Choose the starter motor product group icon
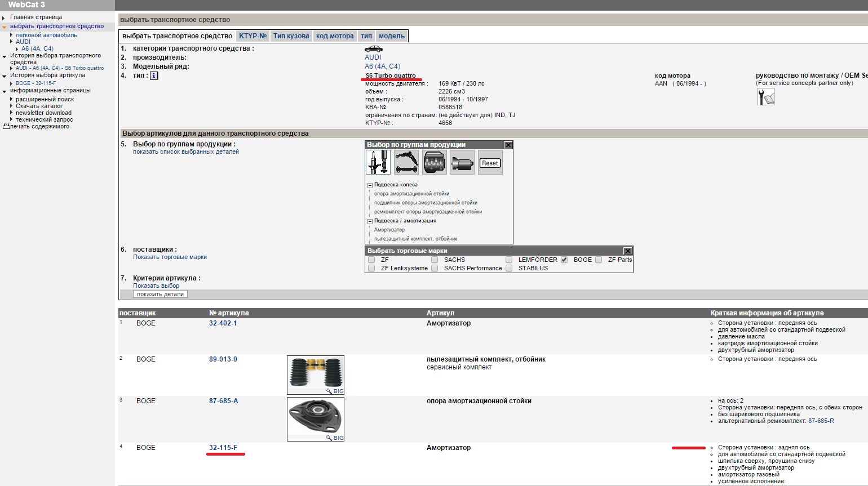 [462, 162]
